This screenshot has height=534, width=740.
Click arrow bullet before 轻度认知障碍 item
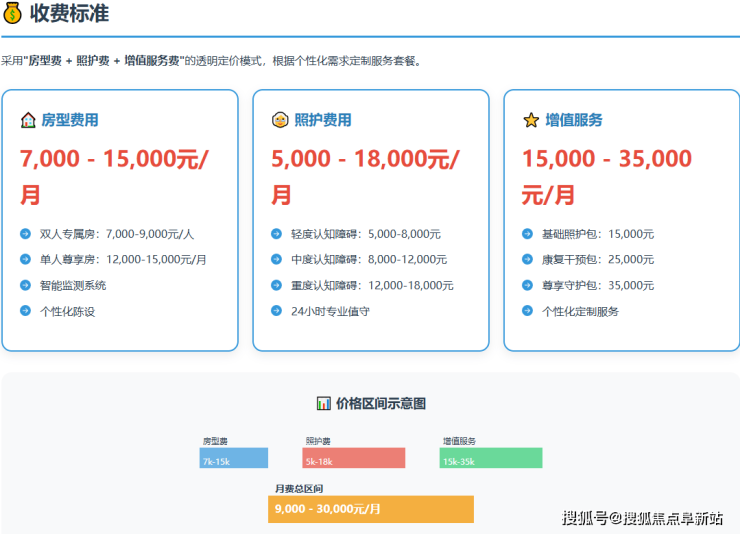point(276,234)
